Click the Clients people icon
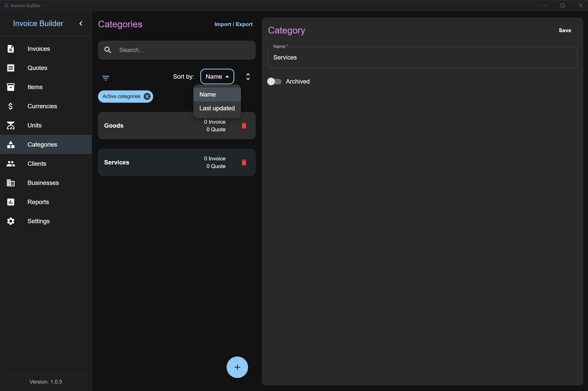Viewport: 588px width, 391px height. tap(10, 163)
